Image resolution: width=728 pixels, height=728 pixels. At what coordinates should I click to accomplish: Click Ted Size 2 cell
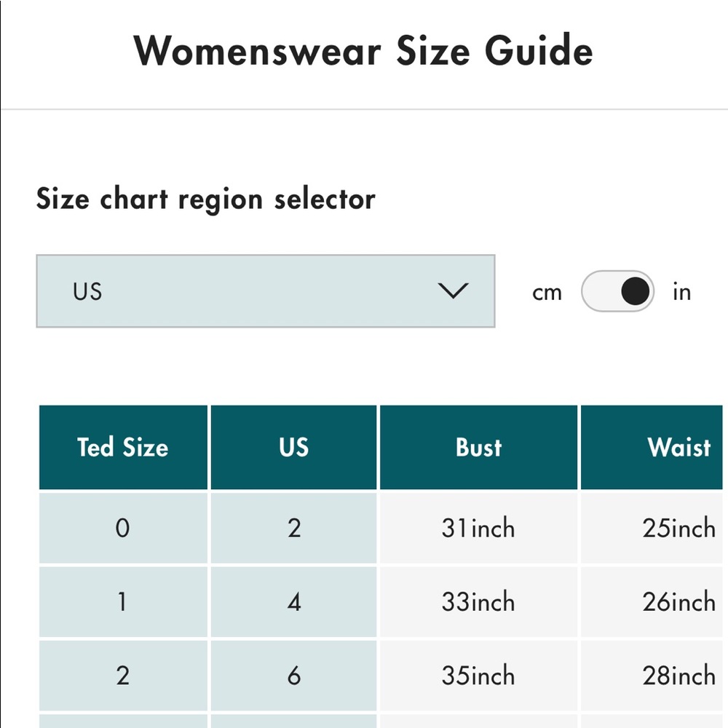tap(122, 676)
